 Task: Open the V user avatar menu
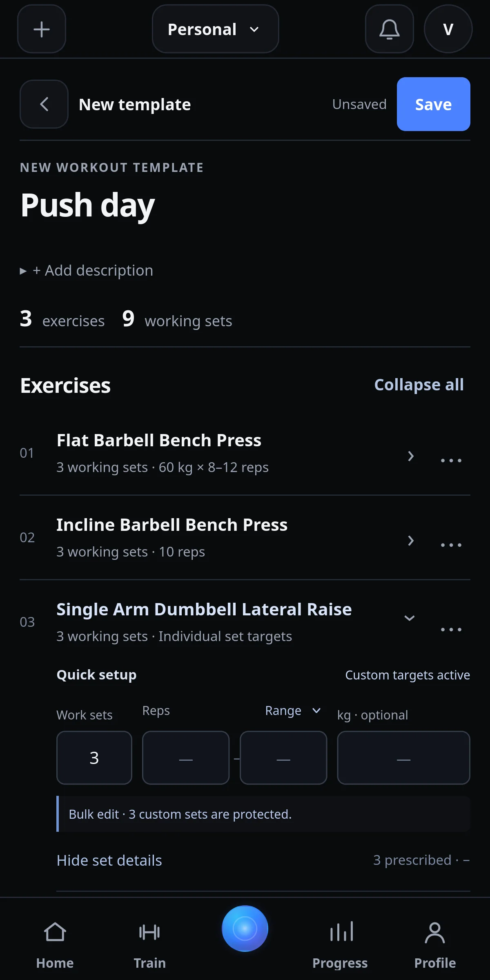pos(448,29)
